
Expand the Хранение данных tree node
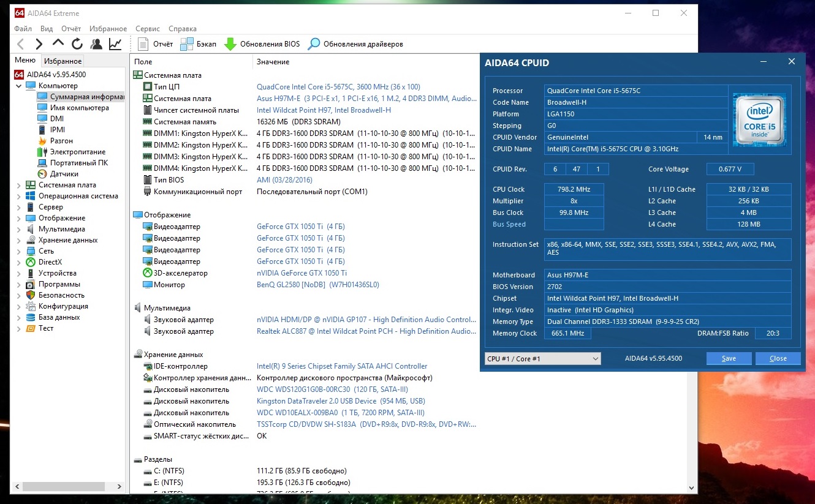18,240
